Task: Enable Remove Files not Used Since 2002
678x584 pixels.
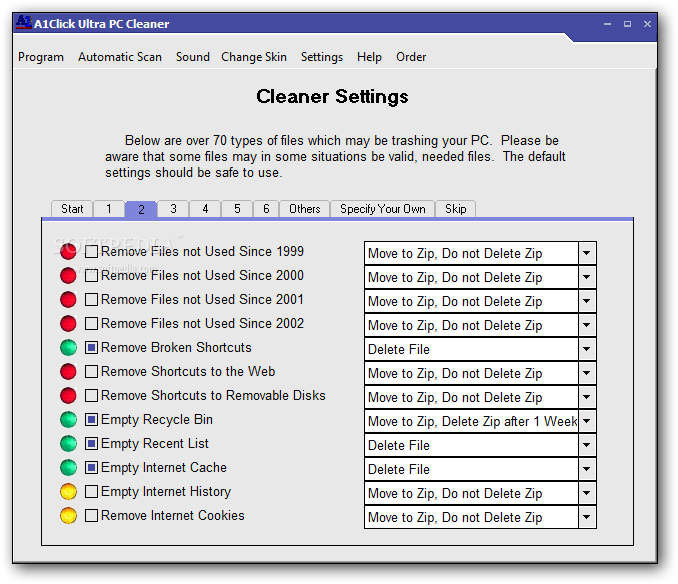Action: coord(91,323)
